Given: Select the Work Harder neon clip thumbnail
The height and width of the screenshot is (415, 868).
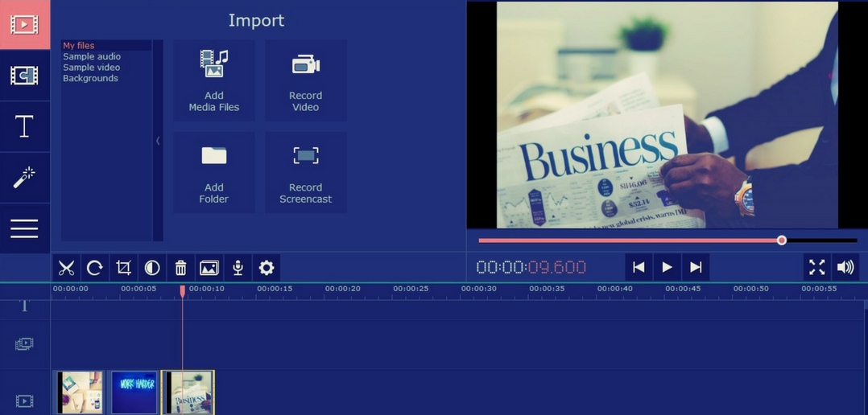Looking at the screenshot, I should 134,392.
